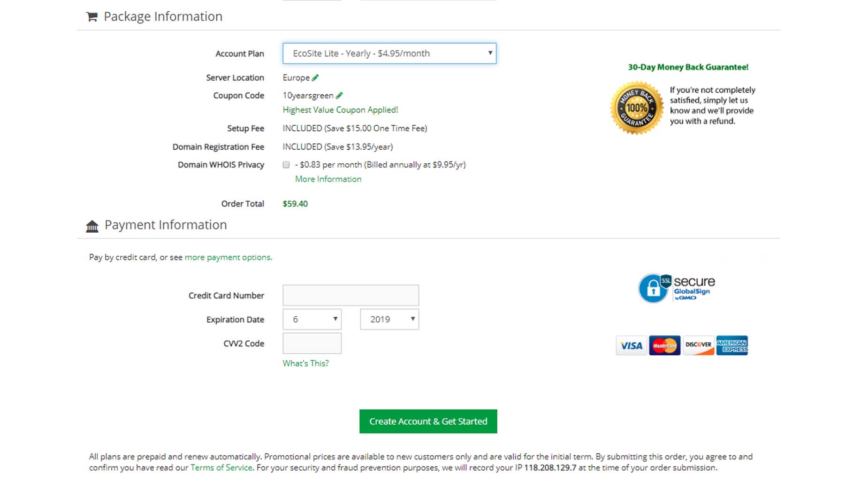Open the expiration month dropdown

[312, 320]
